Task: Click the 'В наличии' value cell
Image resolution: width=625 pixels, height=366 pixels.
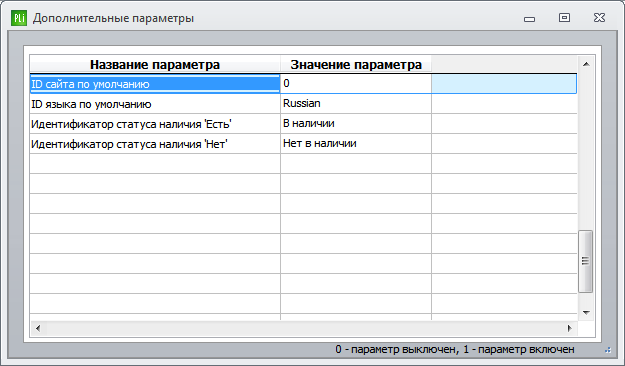Action: click(356, 124)
